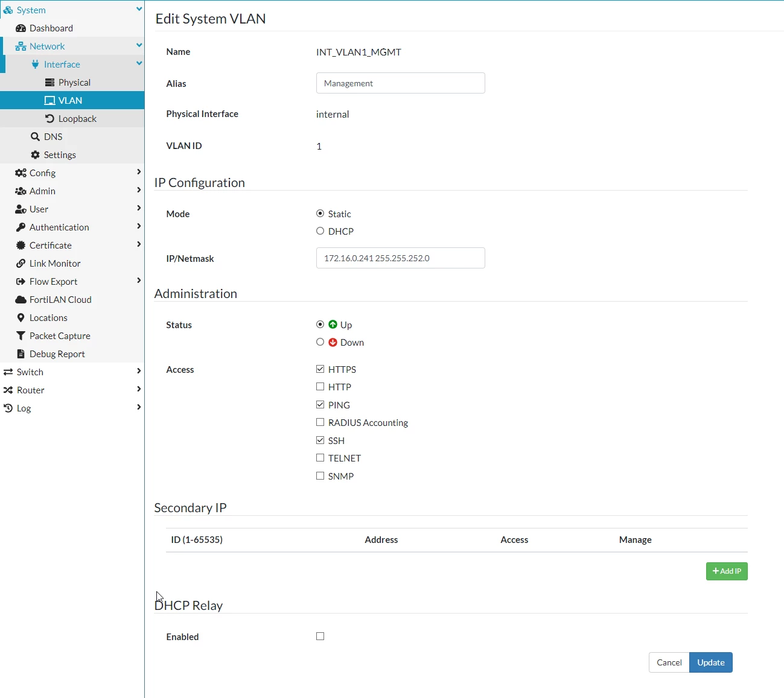The image size is (784, 698).
Task: Click the Flow Export icon
Action: (21, 282)
